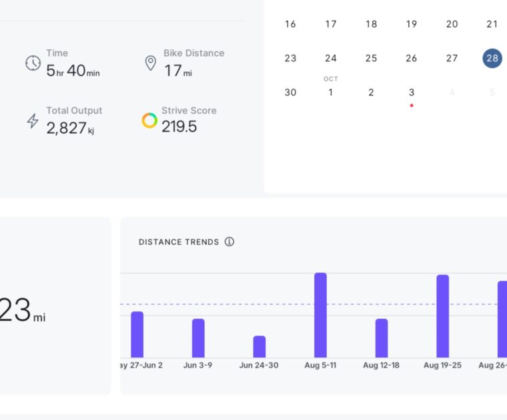Pick date 16 in the calendar
Image resolution: width=507 pixels, height=420 pixels.
tap(290, 24)
